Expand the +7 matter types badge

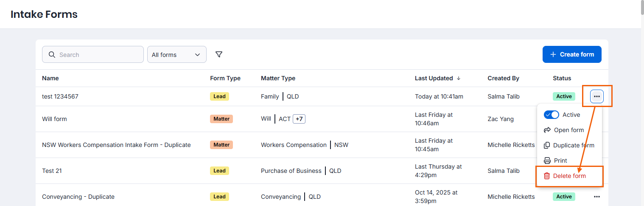[x=299, y=119]
